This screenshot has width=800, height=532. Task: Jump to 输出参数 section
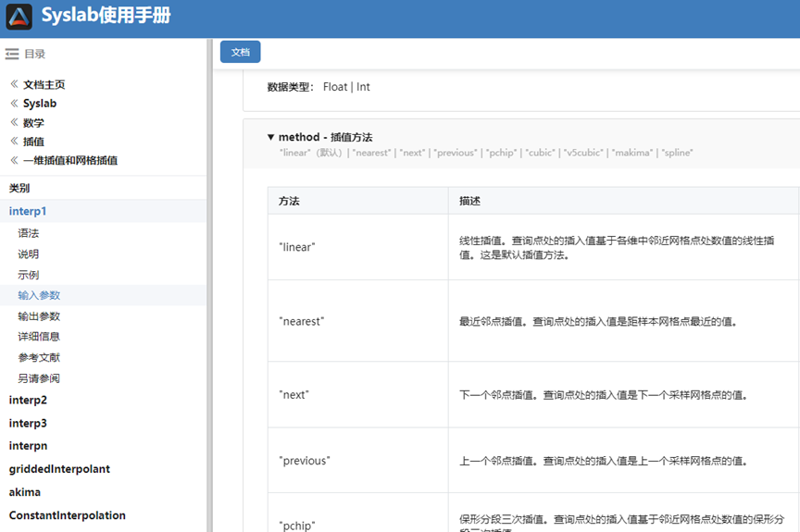tap(39, 316)
